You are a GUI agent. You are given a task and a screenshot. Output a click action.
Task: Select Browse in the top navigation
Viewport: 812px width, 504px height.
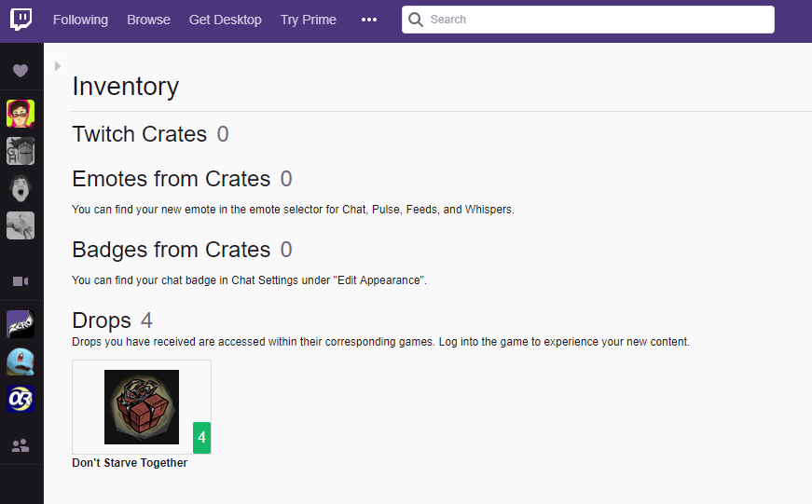tap(148, 20)
